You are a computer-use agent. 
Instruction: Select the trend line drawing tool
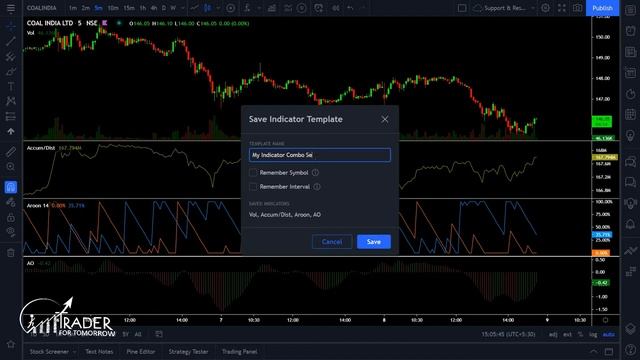pos(11,41)
